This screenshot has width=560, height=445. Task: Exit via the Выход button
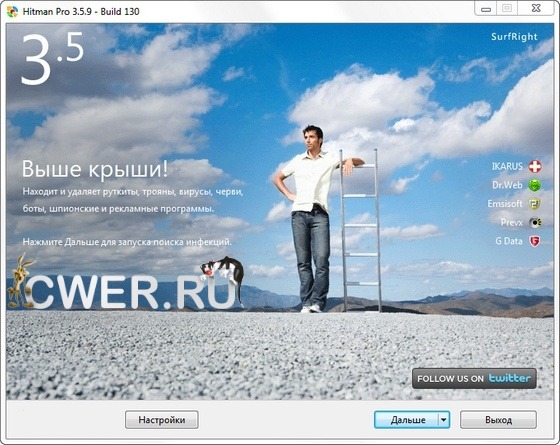pos(498,420)
